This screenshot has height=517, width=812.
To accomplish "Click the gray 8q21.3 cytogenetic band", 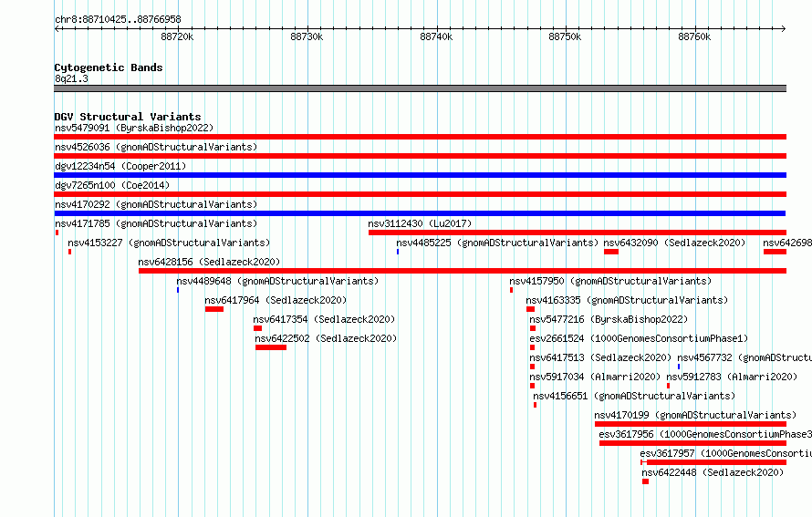I will [x=420, y=88].
